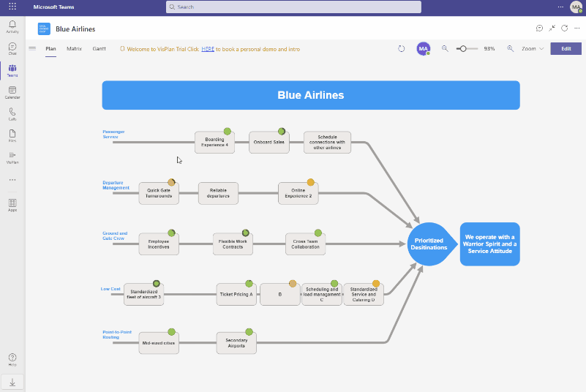Select Teams in the left rail
This screenshot has height=392, width=586.
pyautogui.click(x=12, y=70)
